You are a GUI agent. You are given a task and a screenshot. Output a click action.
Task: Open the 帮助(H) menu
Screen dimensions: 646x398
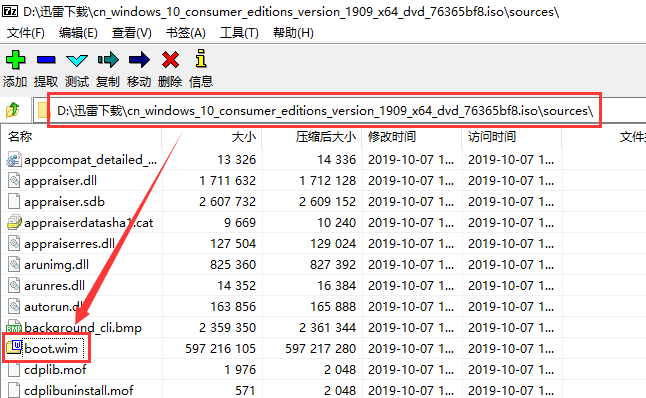point(293,33)
